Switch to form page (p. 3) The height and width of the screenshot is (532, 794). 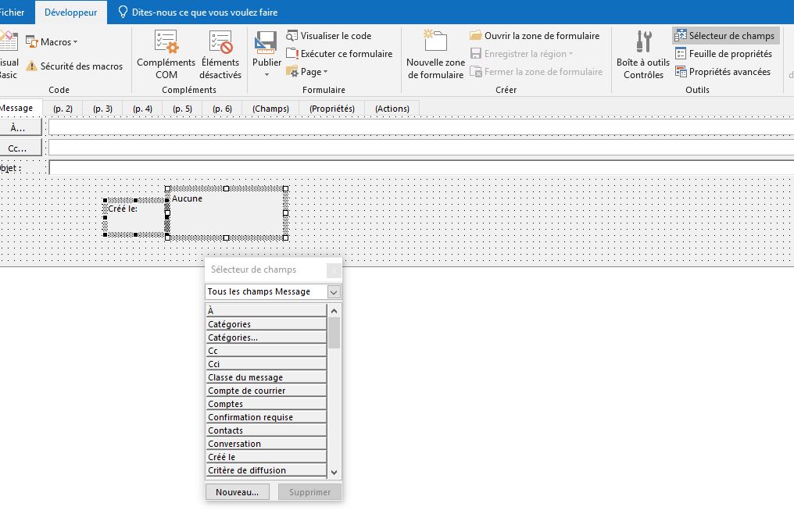tap(103, 109)
